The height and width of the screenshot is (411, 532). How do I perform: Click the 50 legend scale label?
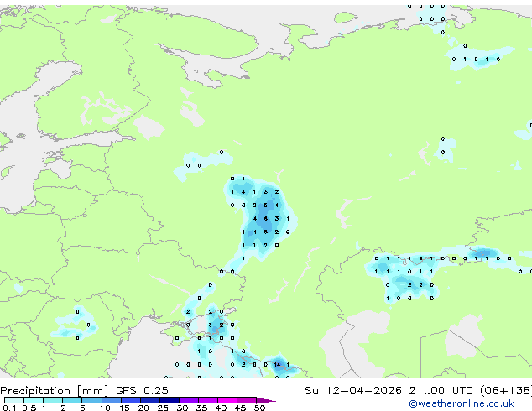tap(259, 408)
